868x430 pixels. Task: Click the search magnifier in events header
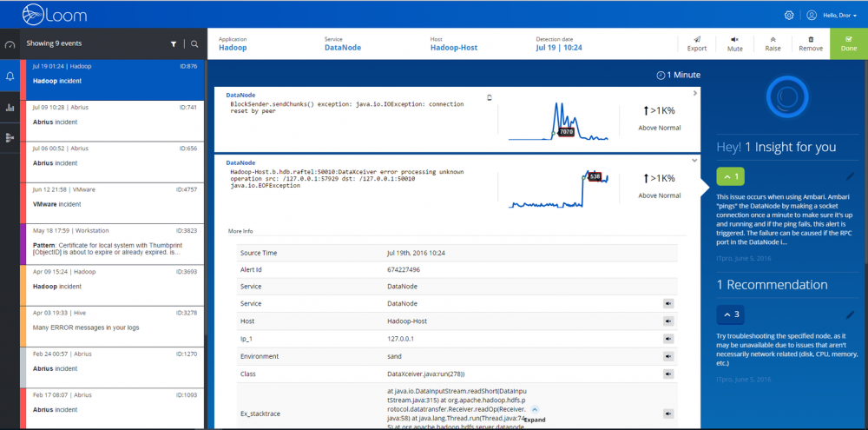(x=194, y=43)
